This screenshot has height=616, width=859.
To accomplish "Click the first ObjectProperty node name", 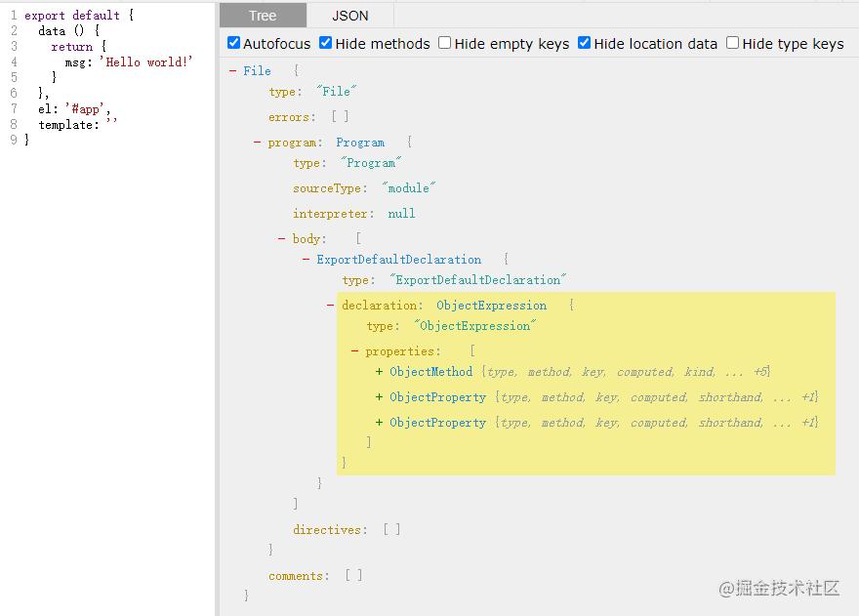I will coord(437,396).
